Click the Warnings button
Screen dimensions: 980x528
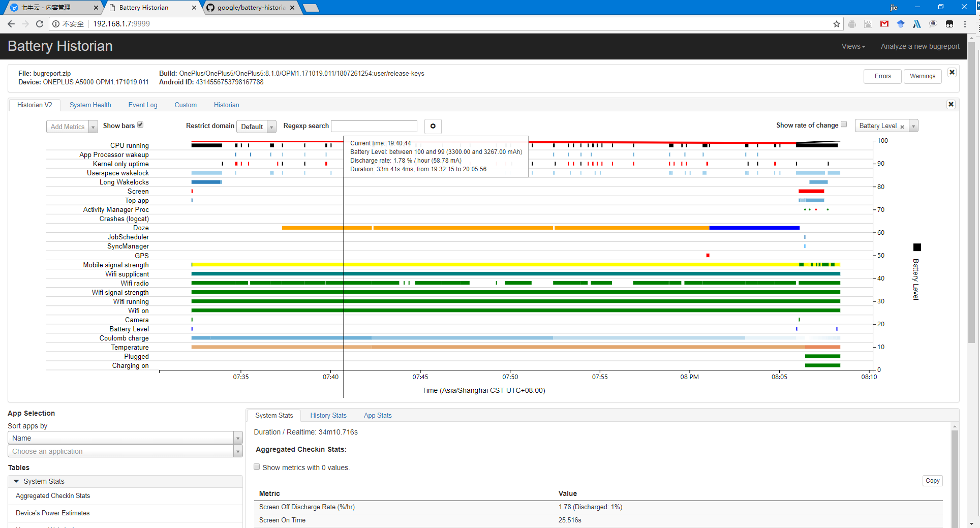coord(923,76)
